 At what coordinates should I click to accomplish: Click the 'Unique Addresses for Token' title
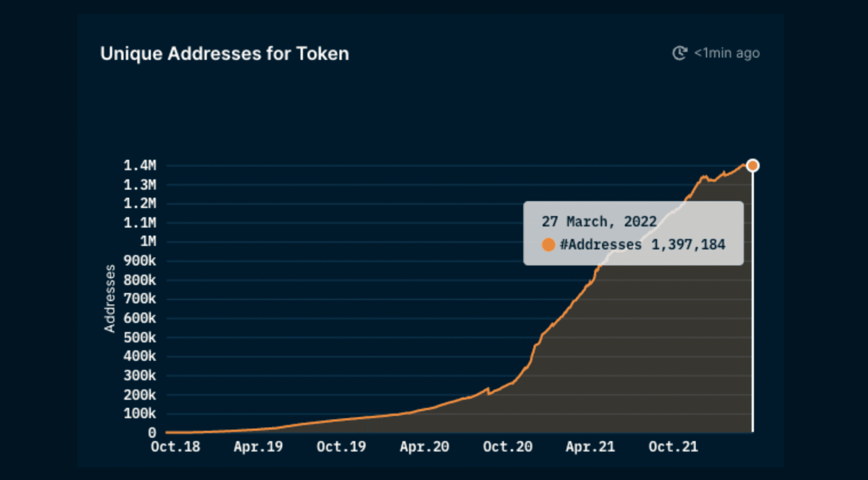pyautogui.click(x=224, y=54)
